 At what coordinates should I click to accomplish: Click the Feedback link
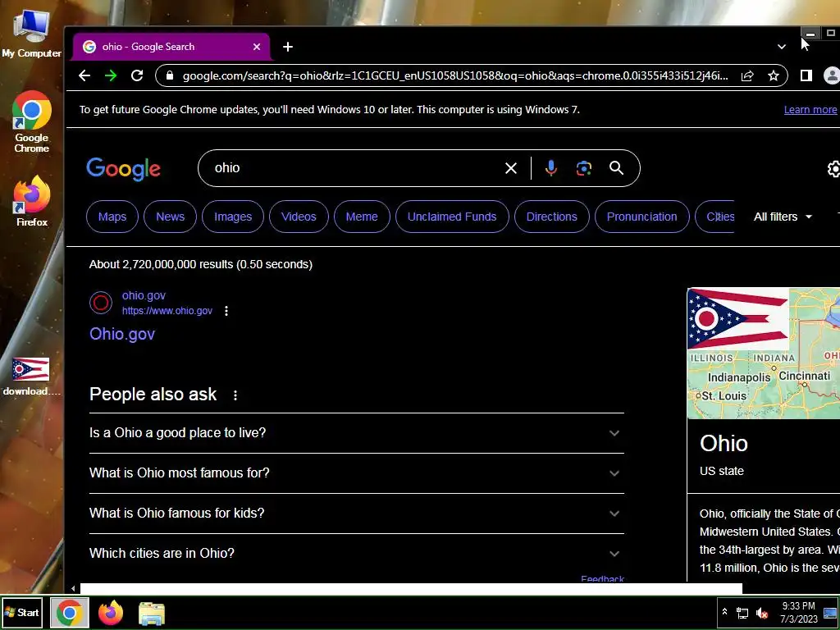pyautogui.click(x=602, y=578)
